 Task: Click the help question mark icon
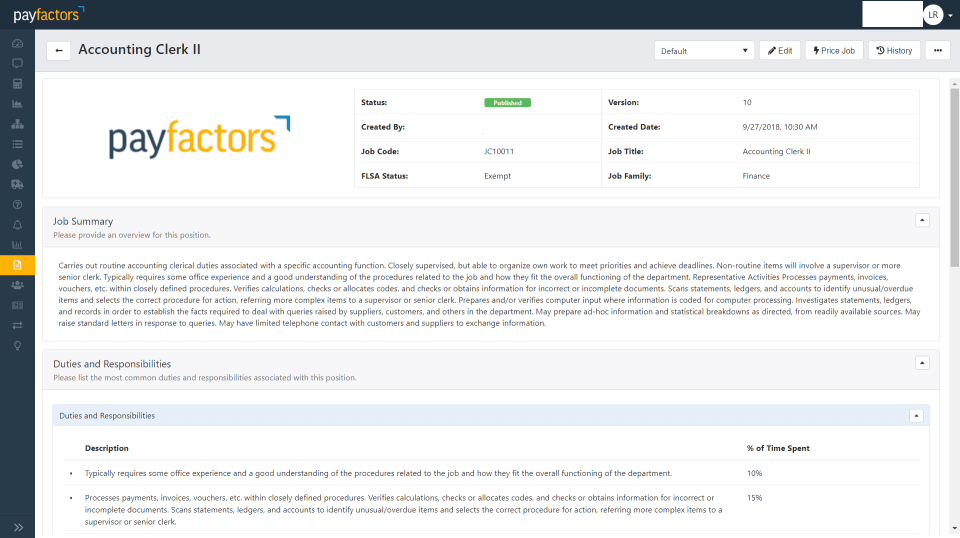(x=17, y=204)
